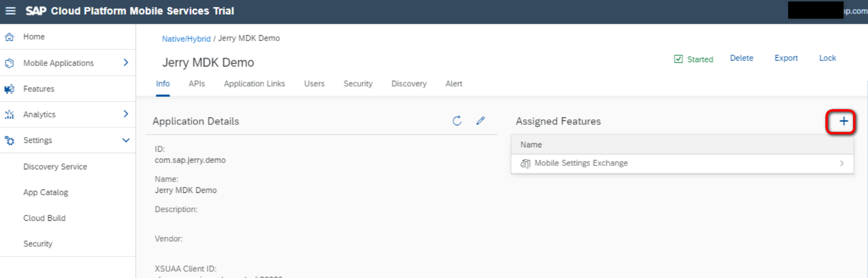The image size is (868, 278).
Task: Click the Export button
Action: tap(786, 58)
